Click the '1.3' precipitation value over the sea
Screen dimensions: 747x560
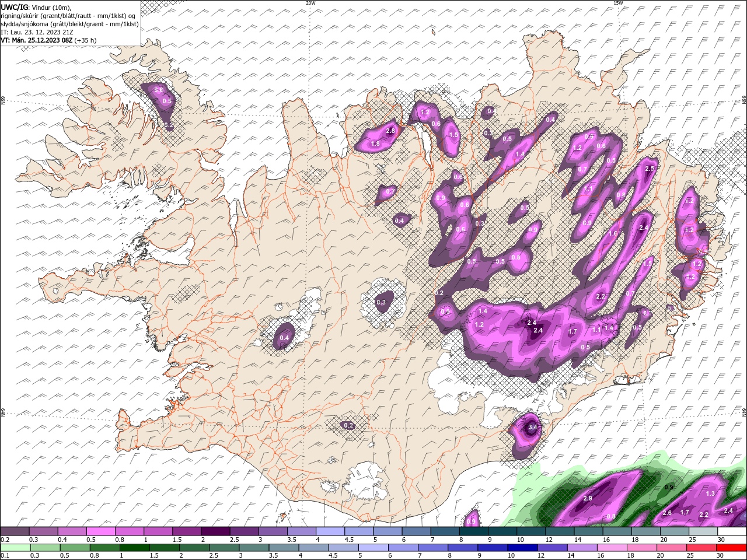(x=710, y=494)
